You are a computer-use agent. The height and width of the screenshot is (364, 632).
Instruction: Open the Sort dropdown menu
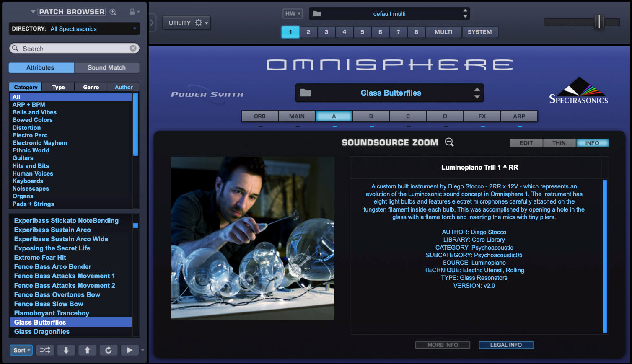[21, 350]
